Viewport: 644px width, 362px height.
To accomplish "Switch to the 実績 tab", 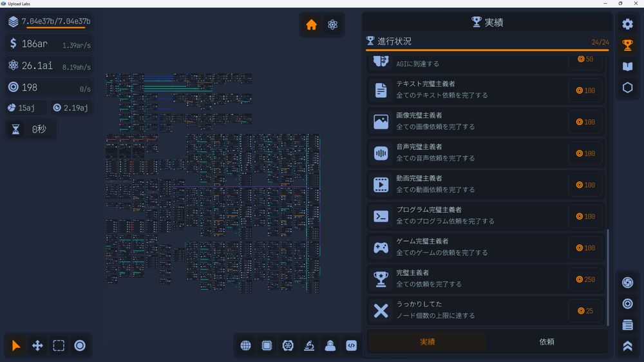I will pyautogui.click(x=427, y=342).
